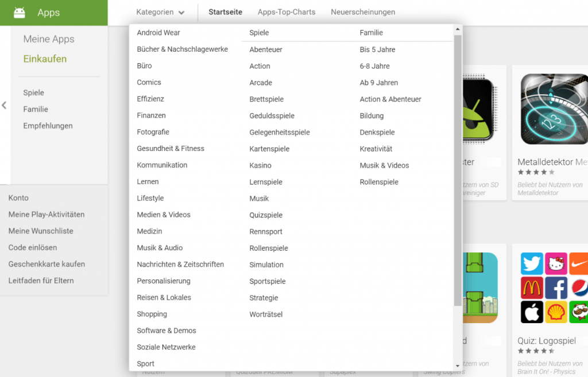Image resolution: width=588 pixels, height=377 pixels.
Task: Click Code einlösen link
Action: 33,248
